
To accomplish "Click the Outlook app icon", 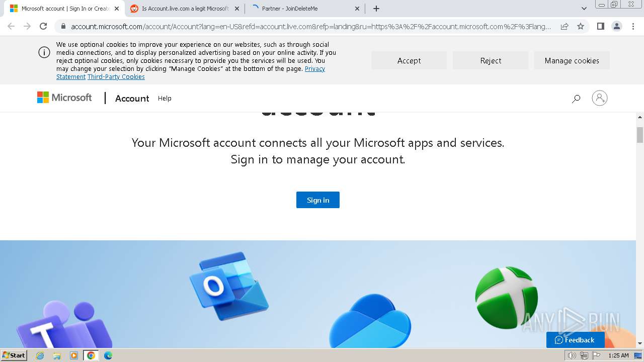I will click(229, 286).
